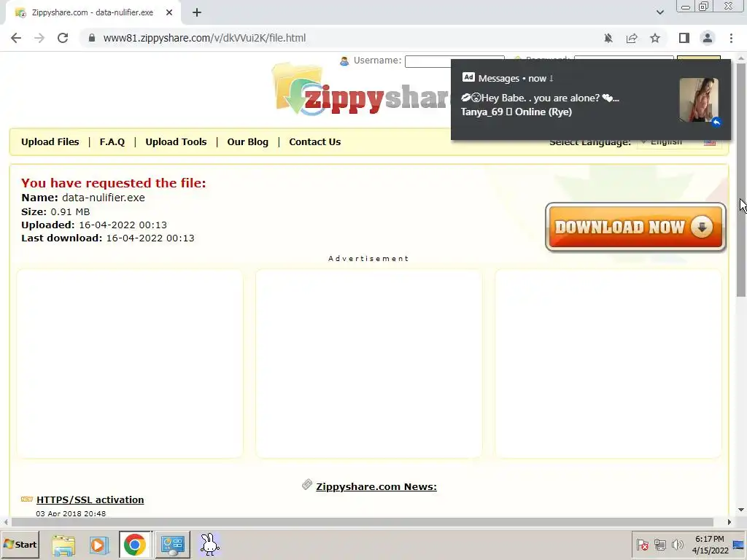Toggle the browser side panel icon
747x560 pixels.
tap(684, 38)
